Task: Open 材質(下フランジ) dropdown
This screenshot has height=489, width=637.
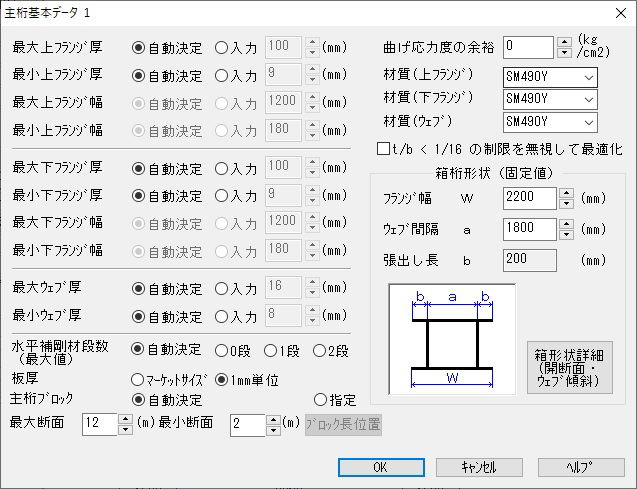Action: 550,100
